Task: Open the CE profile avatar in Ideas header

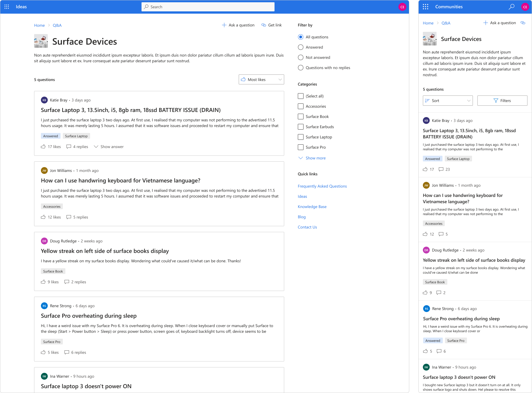Action: click(x=402, y=7)
